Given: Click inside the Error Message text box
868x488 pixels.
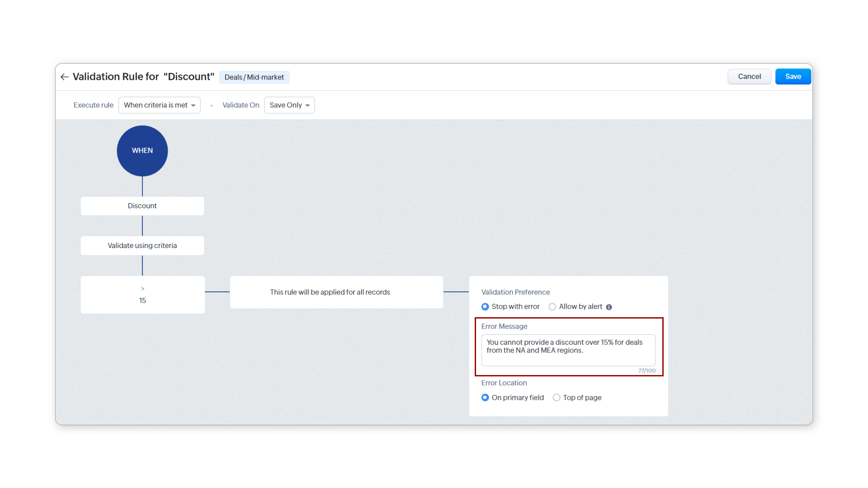Looking at the screenshot, I should click(568, 351).
